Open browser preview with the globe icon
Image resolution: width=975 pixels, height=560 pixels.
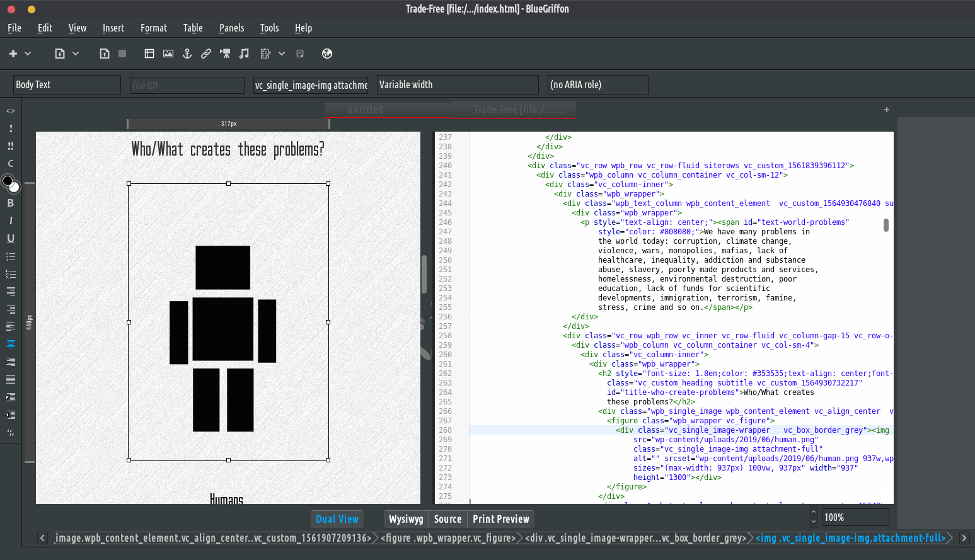[x=327, y=54]
